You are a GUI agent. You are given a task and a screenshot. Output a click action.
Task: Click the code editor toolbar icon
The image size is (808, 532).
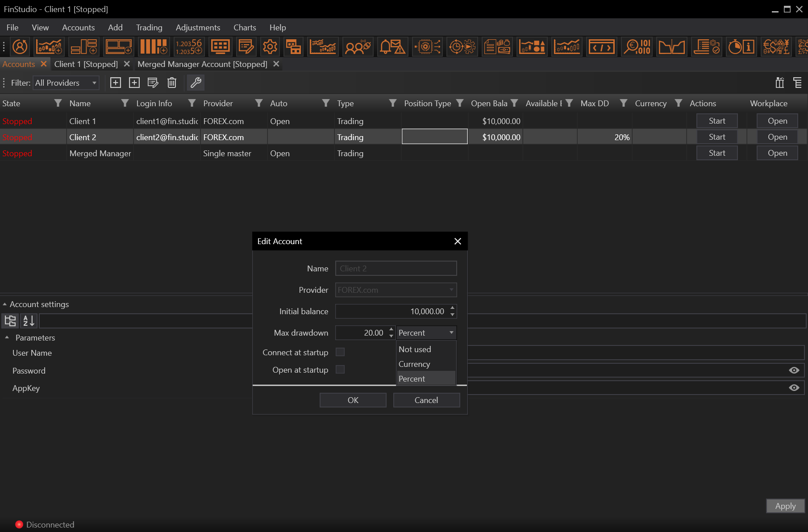pos(601,46)
